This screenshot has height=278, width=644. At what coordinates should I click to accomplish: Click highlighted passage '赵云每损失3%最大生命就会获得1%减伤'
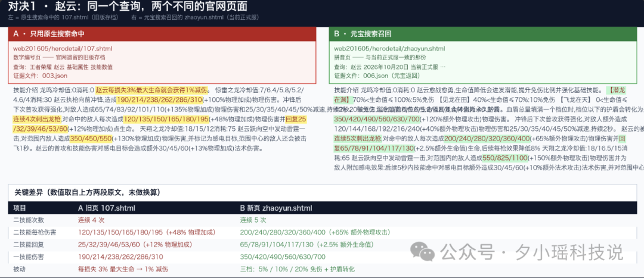point(152,90)
